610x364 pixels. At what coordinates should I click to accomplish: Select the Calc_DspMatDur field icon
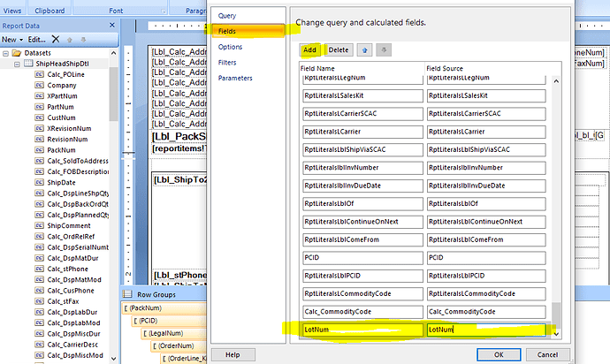pyautogui.click(x=39, y=258)
